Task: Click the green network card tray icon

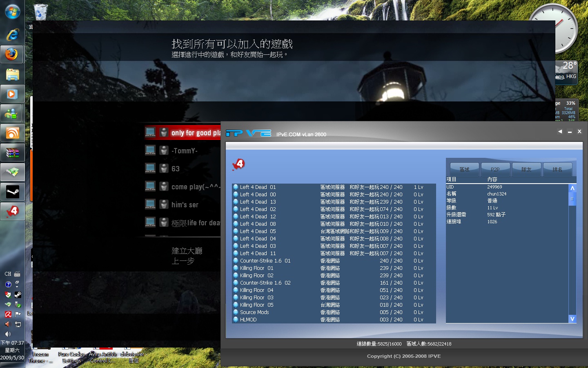Action: point(8,305)
